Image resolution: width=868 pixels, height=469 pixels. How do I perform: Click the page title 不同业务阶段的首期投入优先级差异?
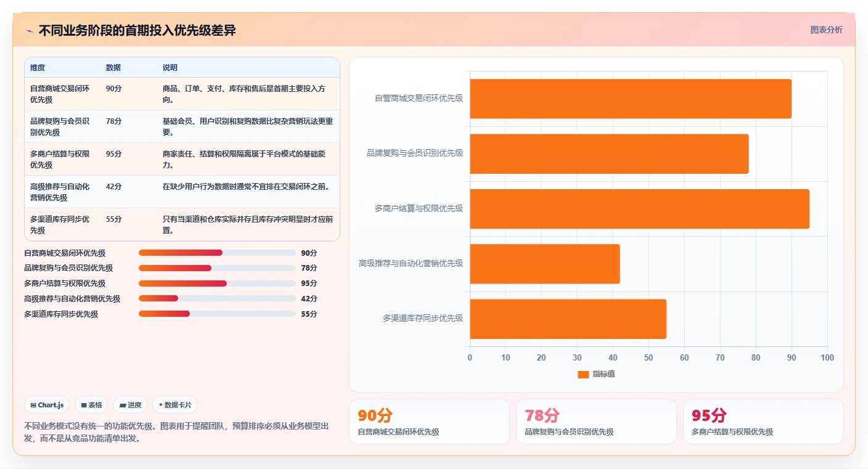(137, 31)
